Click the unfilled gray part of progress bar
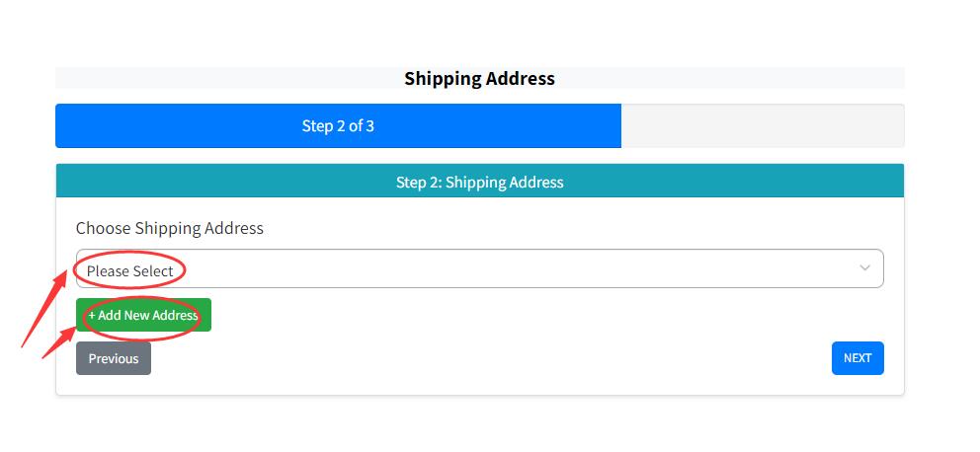Screen dimensions: 980x452 pyautogui.click(x=761, y=126)
